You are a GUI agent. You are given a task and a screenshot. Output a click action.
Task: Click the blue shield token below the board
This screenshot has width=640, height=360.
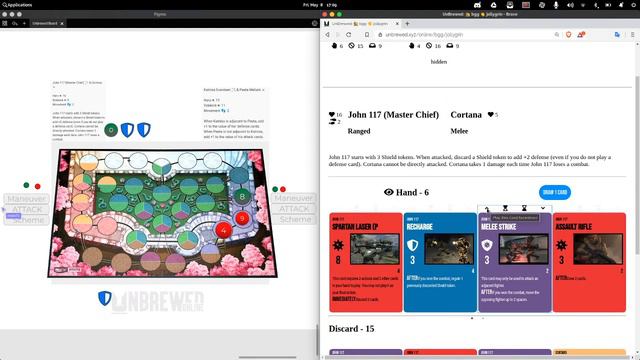(105, 298)
